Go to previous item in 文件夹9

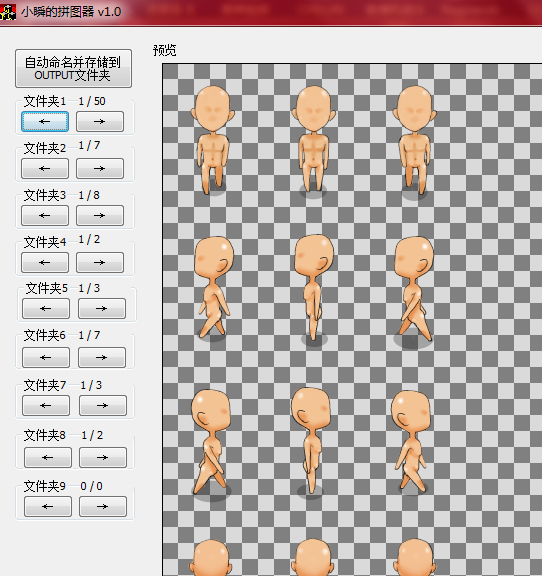click(48, 507)
